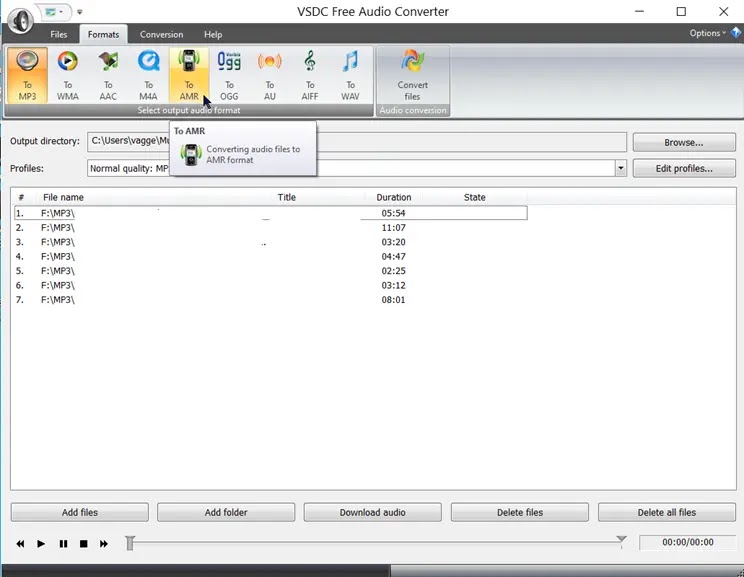Click the Delete files button

(520, 512)
